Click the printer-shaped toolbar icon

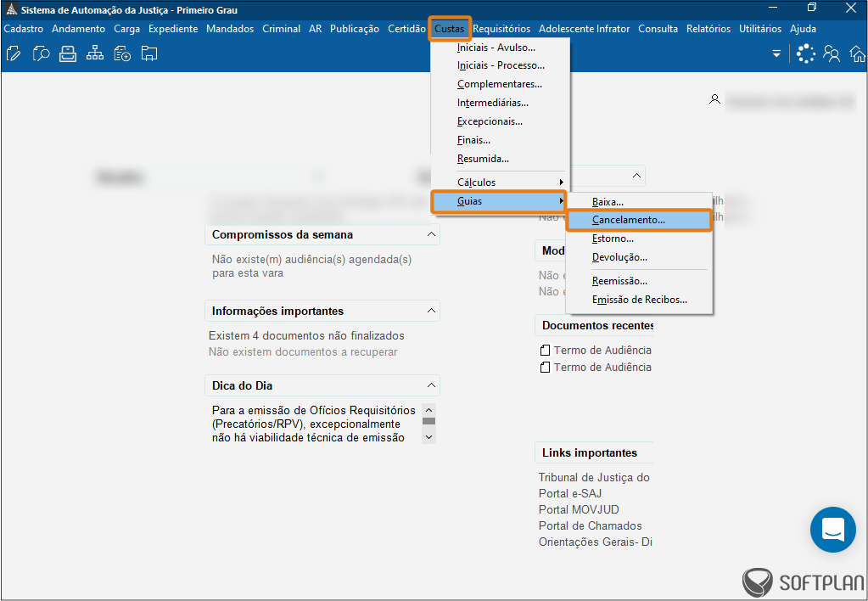pyautogui.click(x=68, y=53)
